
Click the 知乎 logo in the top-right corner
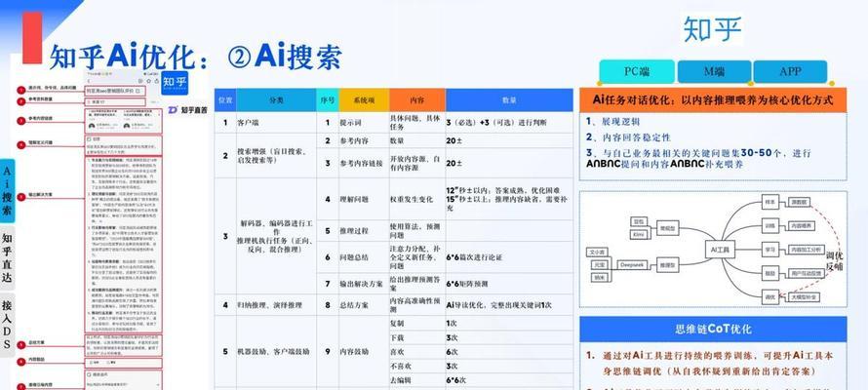pos(713,29)
